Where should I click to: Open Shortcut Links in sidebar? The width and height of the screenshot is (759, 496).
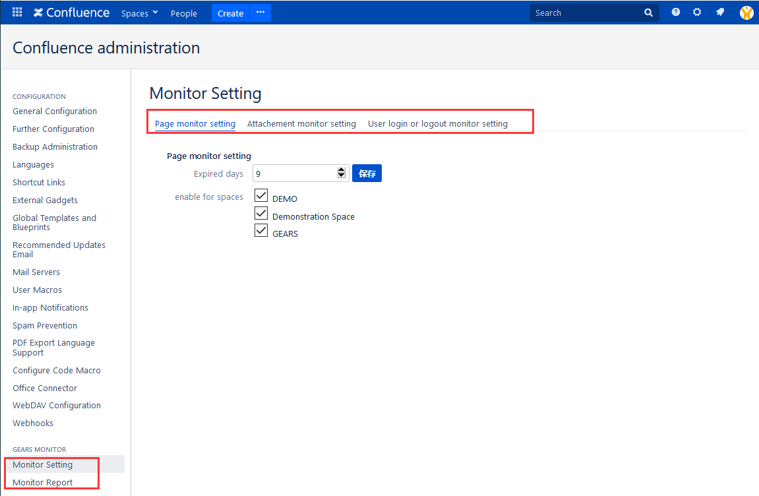[39, 182]
